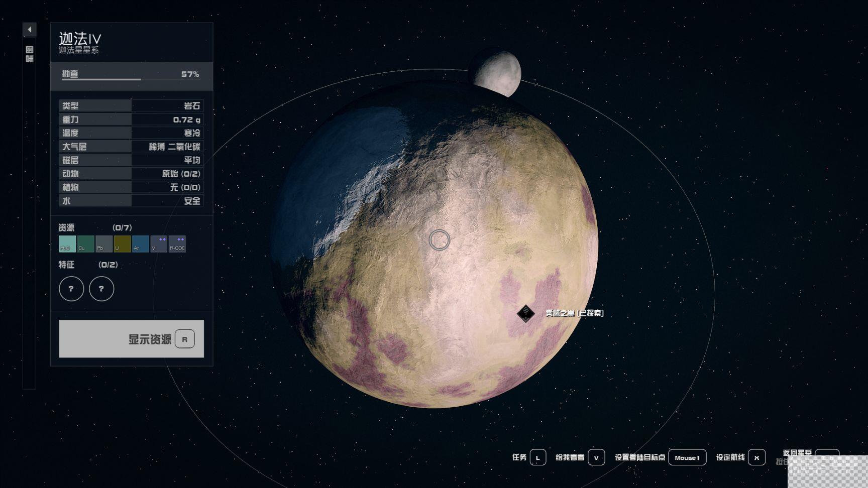Select the R-COC resource tile
The width and height of the screenshot is (868, 488).
tap(177, 244)
